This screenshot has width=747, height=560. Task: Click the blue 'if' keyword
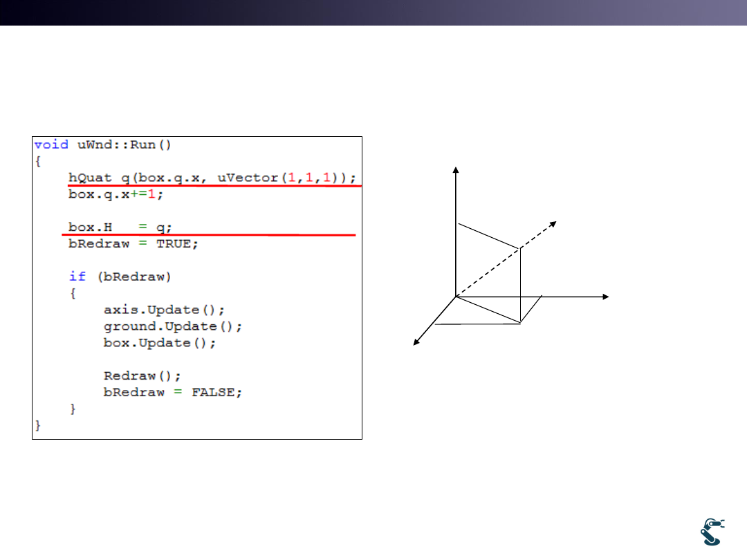pyautogui.click(x=77, y=277)
